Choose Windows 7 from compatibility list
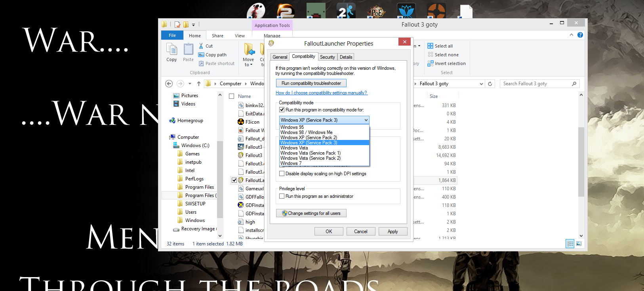Screen dimensions: 644x291 324,163
